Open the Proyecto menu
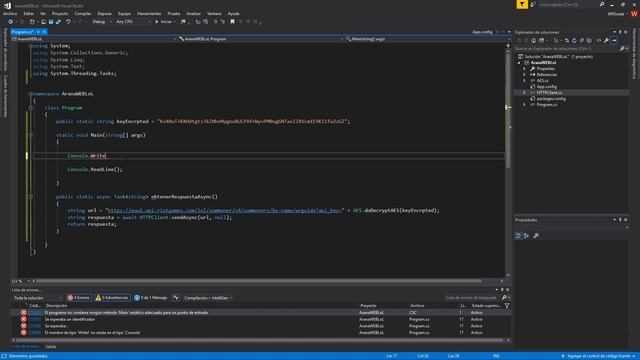Viewport: 640px width, 360px height. [x=60, y=13]
